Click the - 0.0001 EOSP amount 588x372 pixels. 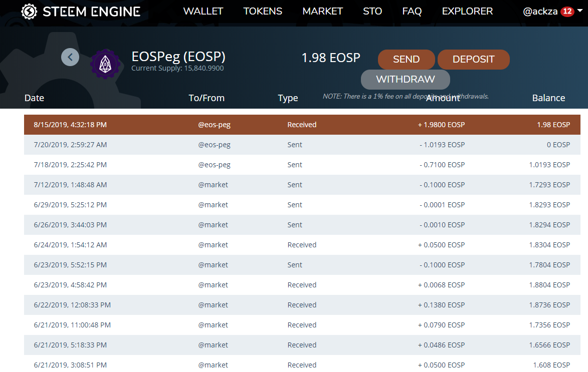tap(442, 205)
